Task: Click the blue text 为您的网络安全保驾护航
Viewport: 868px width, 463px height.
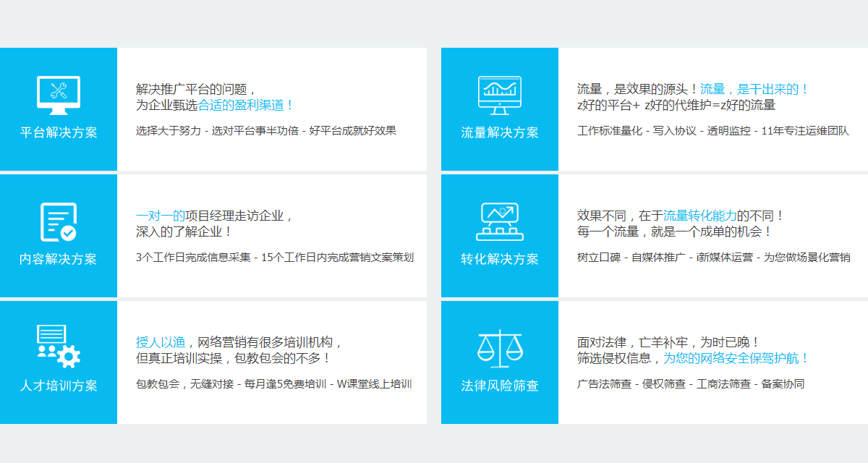Action: (x=736, y=358)
